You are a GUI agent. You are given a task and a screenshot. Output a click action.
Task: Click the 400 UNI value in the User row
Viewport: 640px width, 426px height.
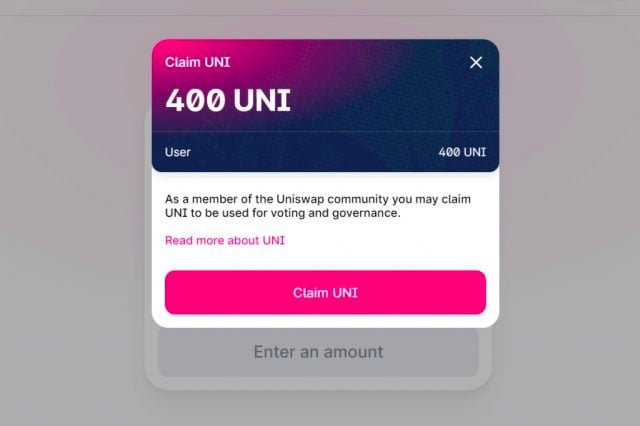pos(462,152)
